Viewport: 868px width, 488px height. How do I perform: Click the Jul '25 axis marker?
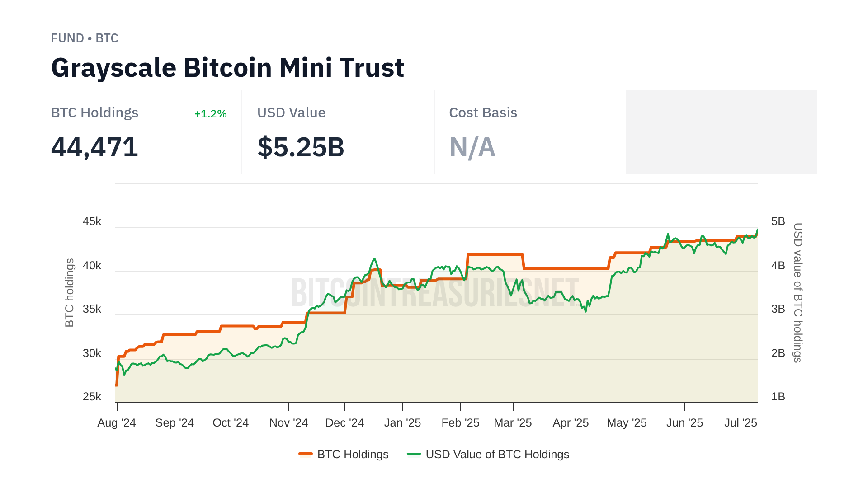tap(741, 423)
